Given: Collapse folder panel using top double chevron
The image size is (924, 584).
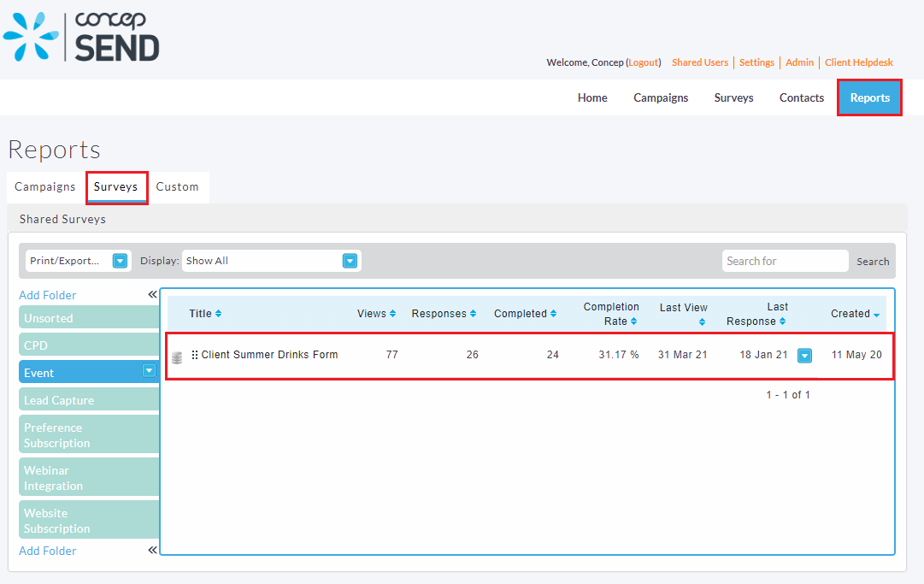Looking at the screenshot, I should click(x=153, y=294).
